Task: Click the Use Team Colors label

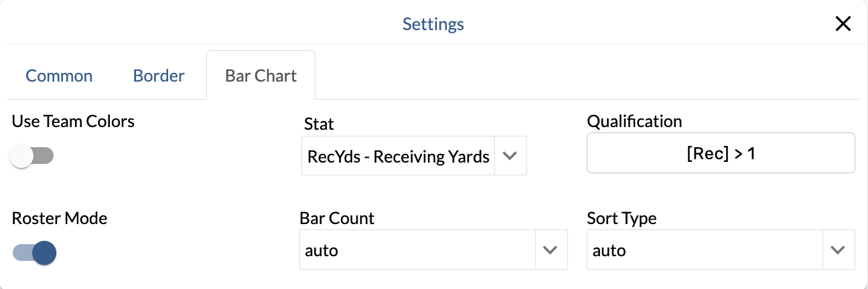Action: (x=73, y=121)
